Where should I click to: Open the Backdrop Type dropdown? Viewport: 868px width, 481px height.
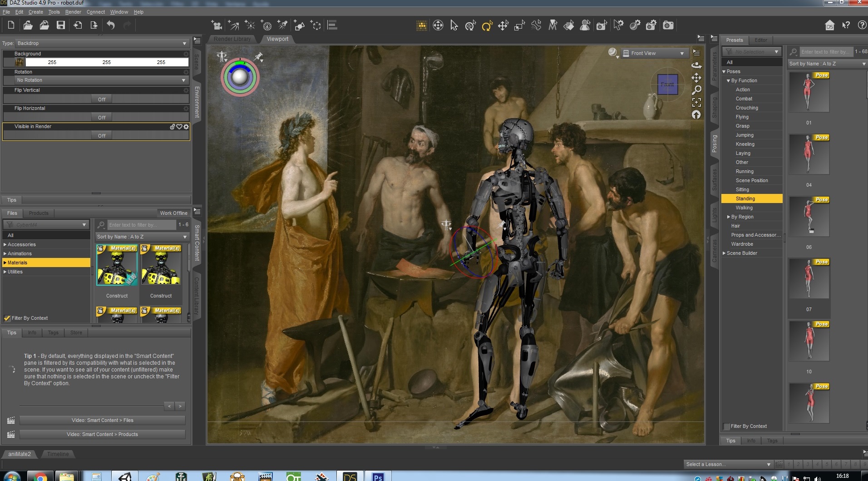pyautogui.click(x=102, y=43)
